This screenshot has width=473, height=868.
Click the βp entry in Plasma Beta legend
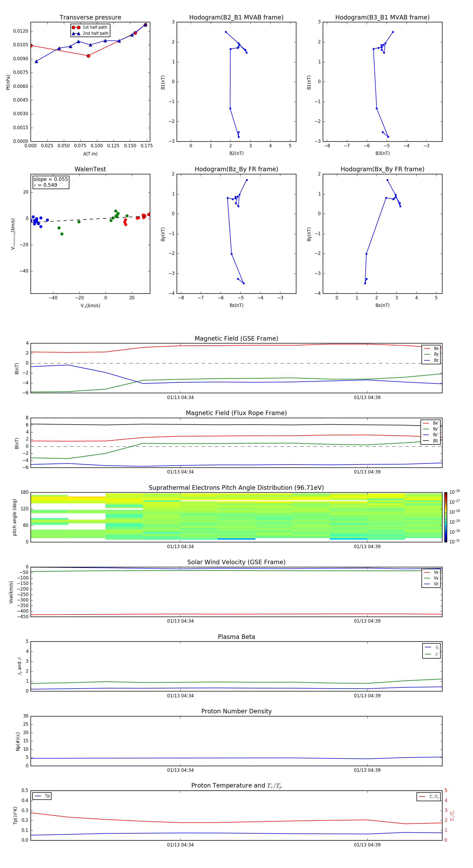point(431,647)
